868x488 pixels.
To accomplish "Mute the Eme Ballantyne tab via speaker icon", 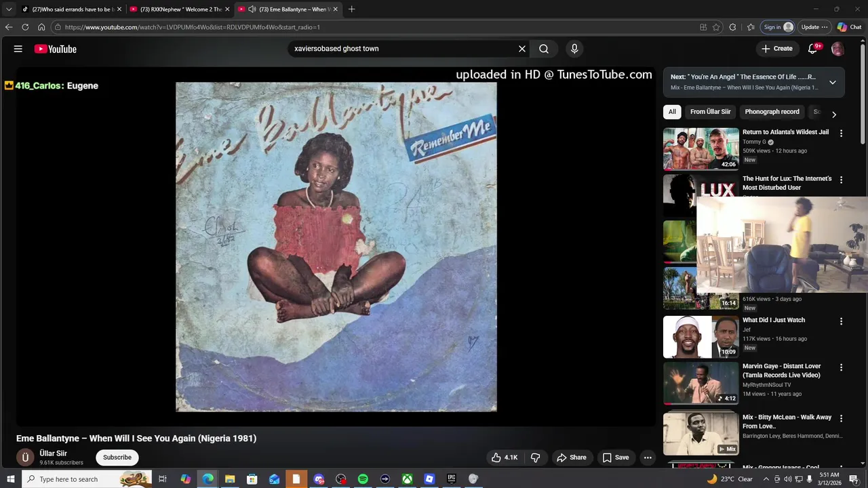I will coord(252,9).
